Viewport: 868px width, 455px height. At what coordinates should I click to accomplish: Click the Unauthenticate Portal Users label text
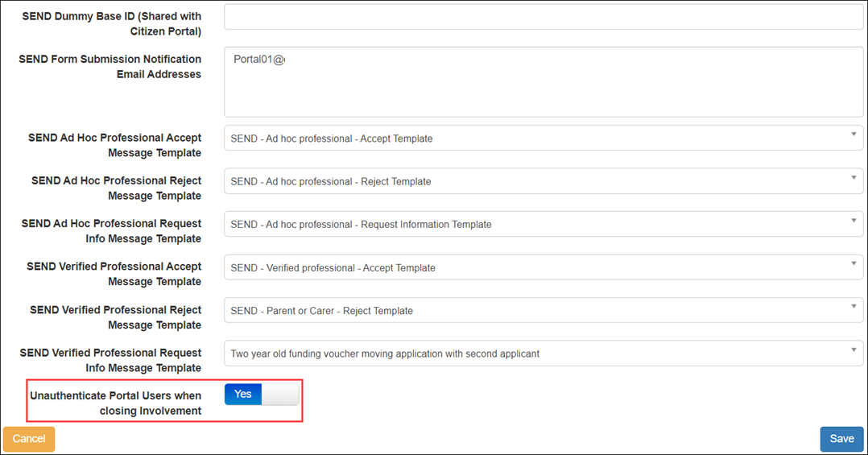115,403
